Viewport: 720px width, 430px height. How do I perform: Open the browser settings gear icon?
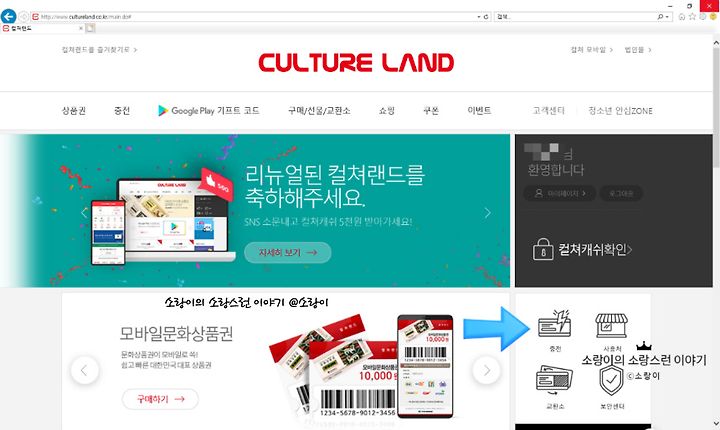(703, 17)
